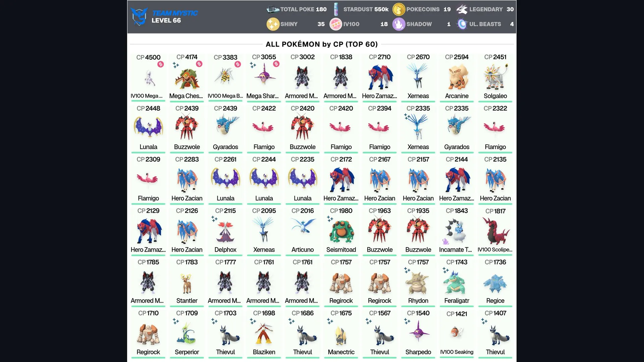644x362 pixels.
Task: Click mega badge on CP 4500 card
Action: pyautogui.click(x=161, y=64)
